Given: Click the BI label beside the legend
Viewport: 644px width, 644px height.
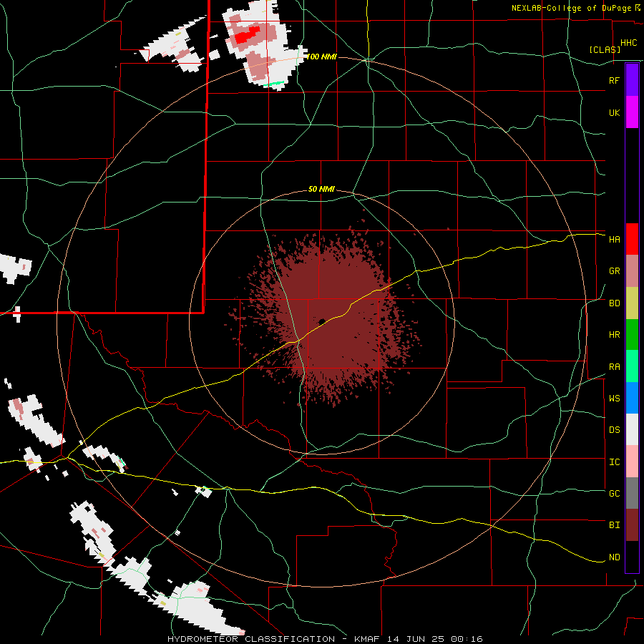Looking at the screenshot, I should 615,525.
